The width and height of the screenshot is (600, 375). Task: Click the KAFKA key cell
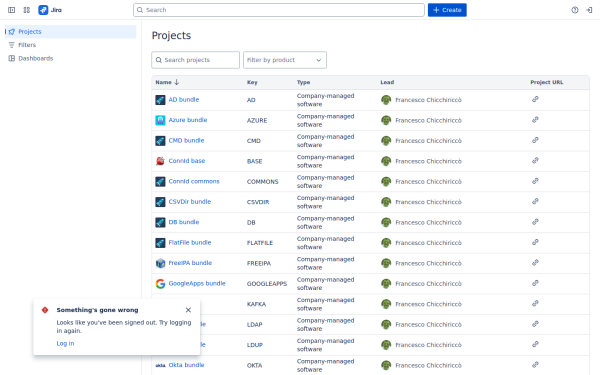tap(256, 304)
